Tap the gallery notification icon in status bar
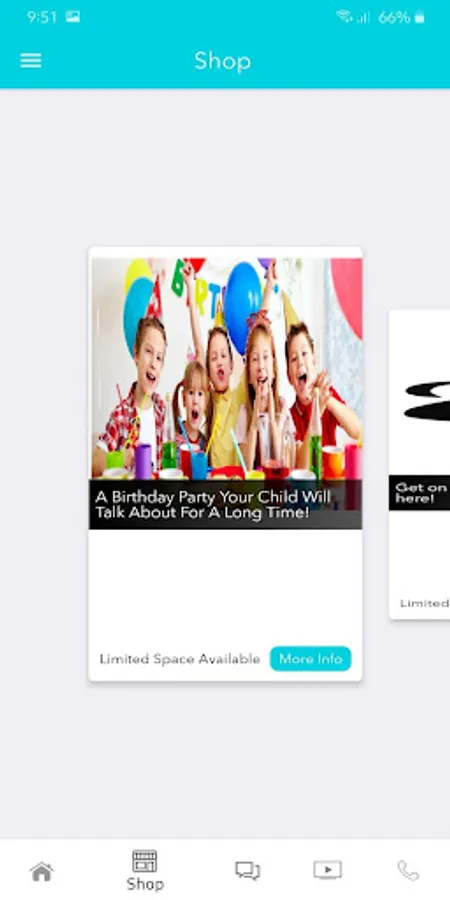The height and width of the screenshot is (900, 450). [x=72, y=17]
